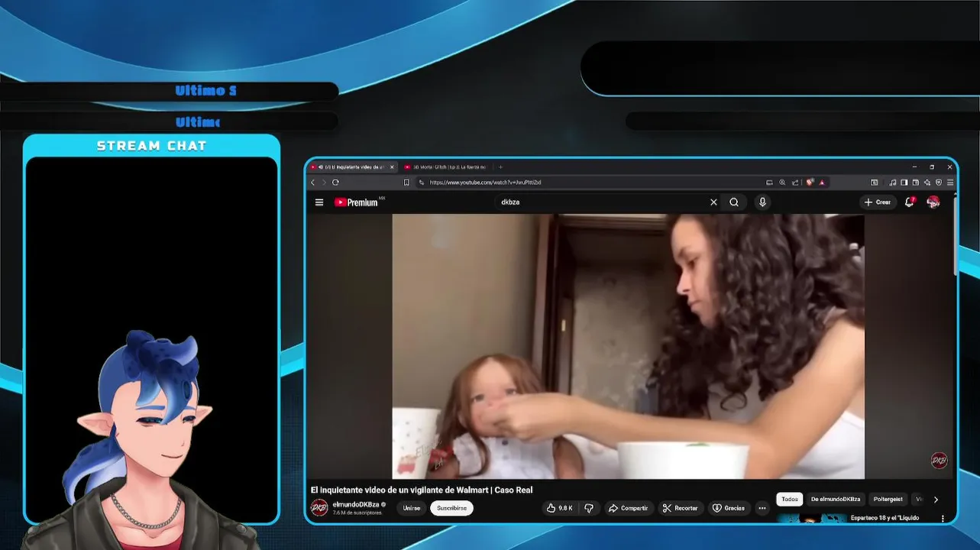
Task: Open the media control music-note icon
Action: coord(892,183)
